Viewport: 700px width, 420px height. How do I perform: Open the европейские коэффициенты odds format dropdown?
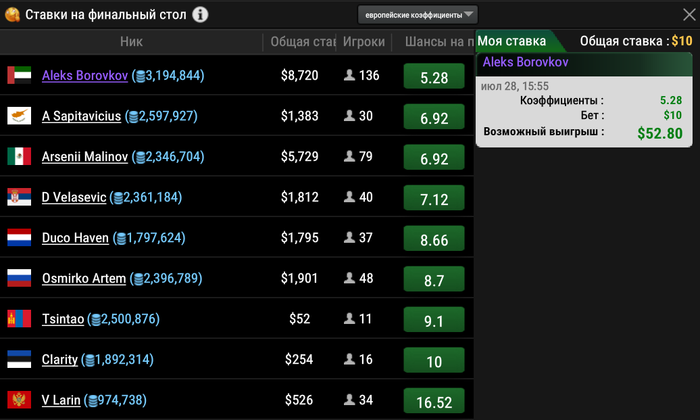tap(417, 15)
